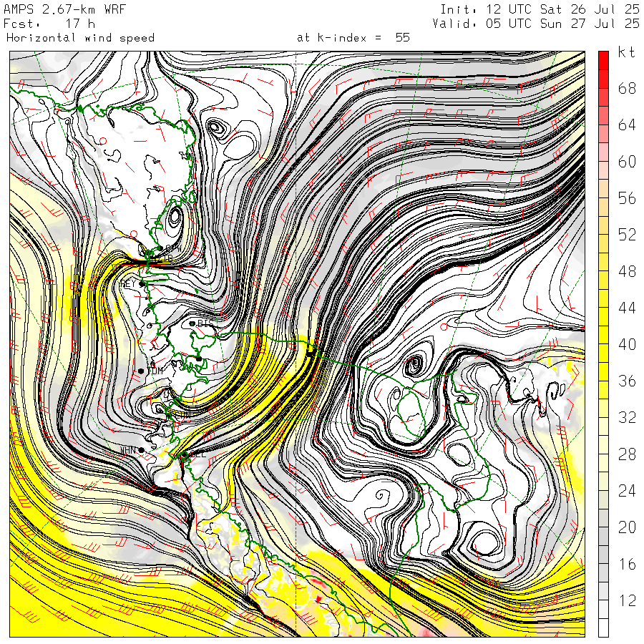Click the NHN station label on the map
The image size is (644, 644).
pyautogui.click(x=128, y=451)
